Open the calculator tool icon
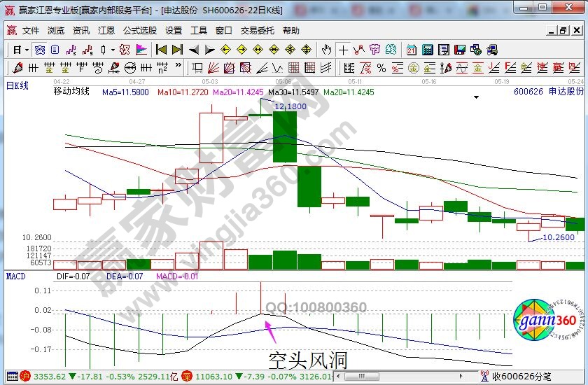Viewport: 588px width, 385px height. (426, 50)
